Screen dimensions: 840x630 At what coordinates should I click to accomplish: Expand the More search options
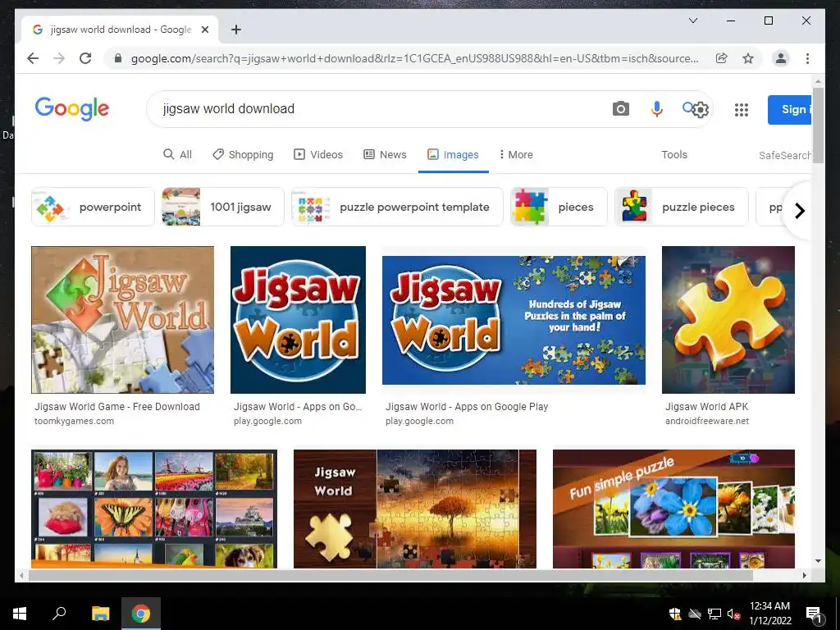(x=515, y=154)
